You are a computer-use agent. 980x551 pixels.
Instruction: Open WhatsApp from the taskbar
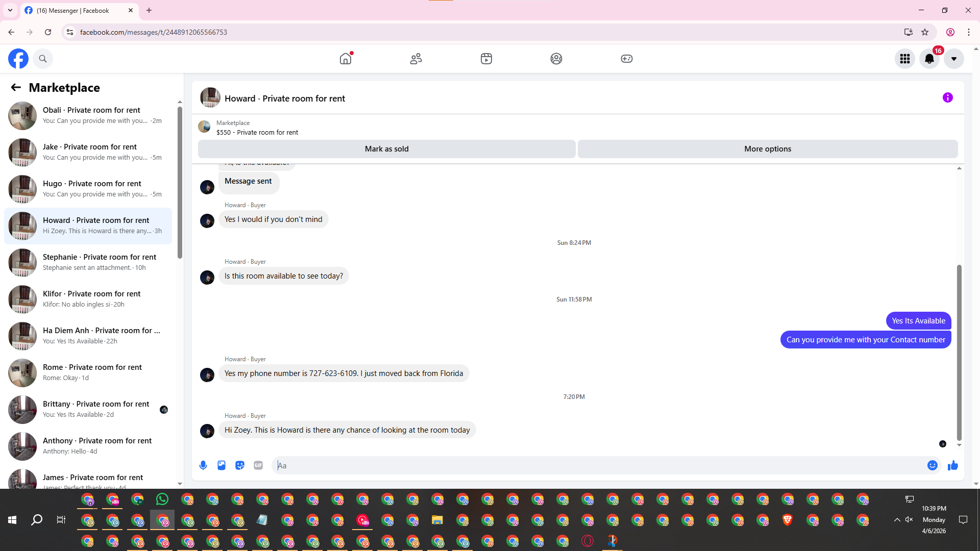[162, 499]
